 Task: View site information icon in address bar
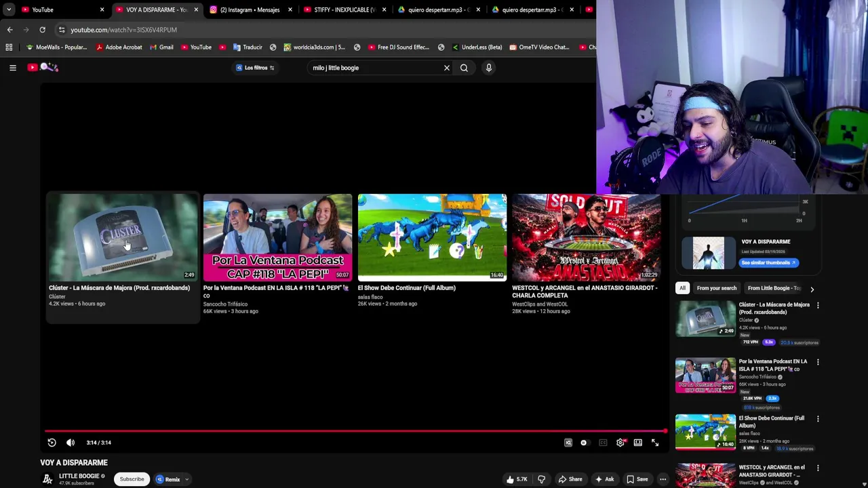click(x=62, y=30)
